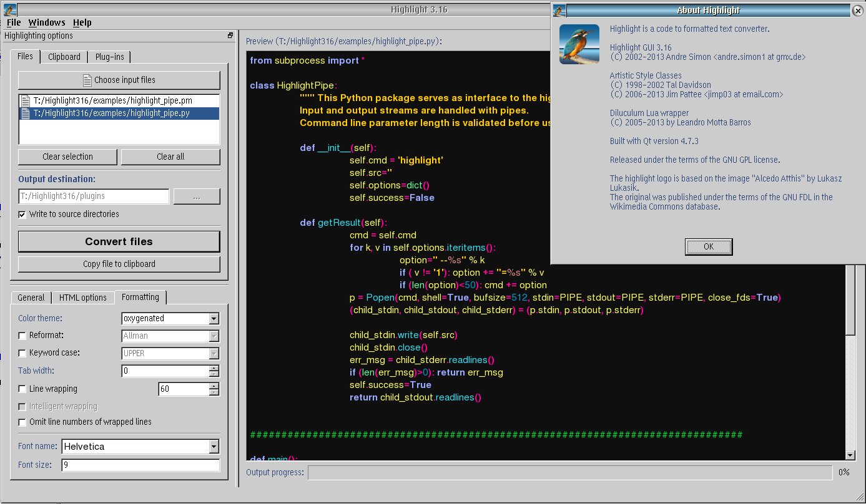
Task: Click the Highlight kingfisher icon in main title bar
Action: (9, 9)
